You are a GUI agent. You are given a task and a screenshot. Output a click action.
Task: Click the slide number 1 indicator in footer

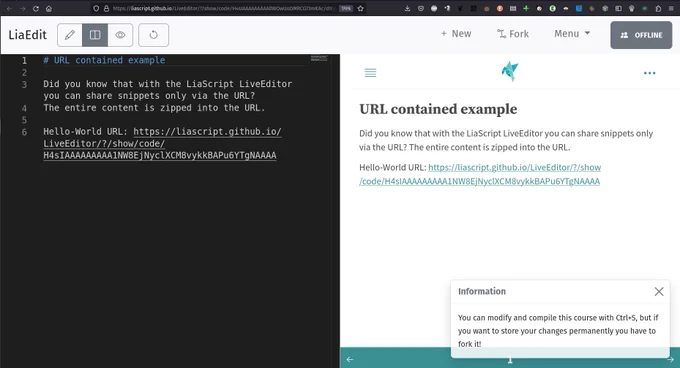[510, 360]
